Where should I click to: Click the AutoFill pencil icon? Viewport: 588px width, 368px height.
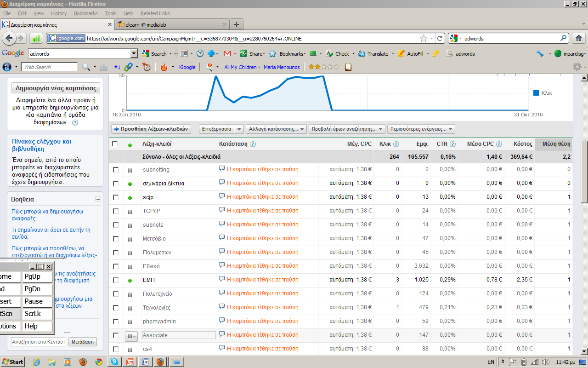[x=401, y=53]
